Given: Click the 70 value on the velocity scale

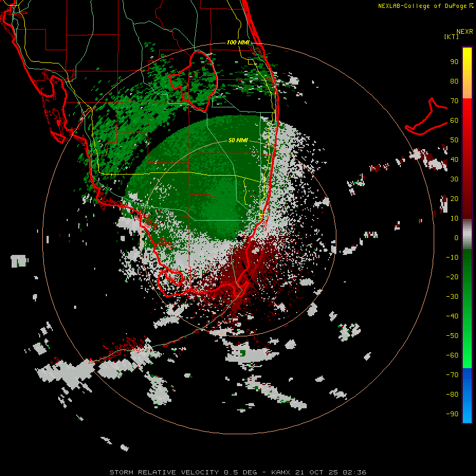Looking at the screenshot, I should pyautogui.click(x=454, y=101).
